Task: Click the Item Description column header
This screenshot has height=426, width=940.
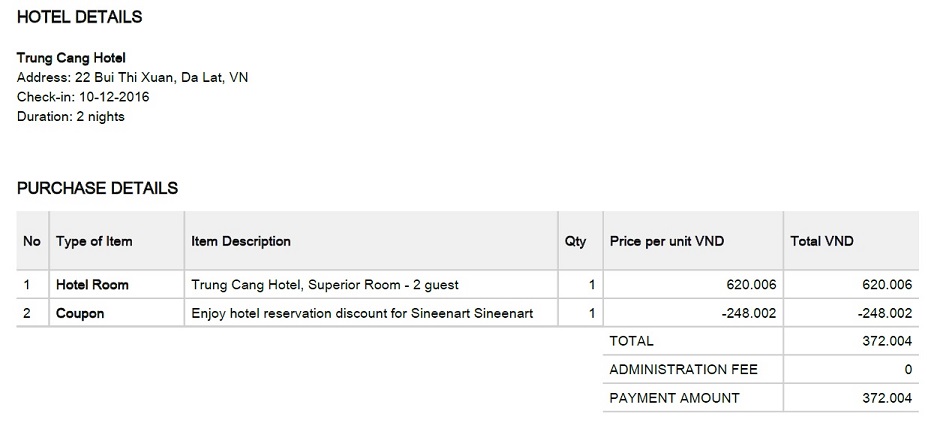Action: click(x=241, y=241)
